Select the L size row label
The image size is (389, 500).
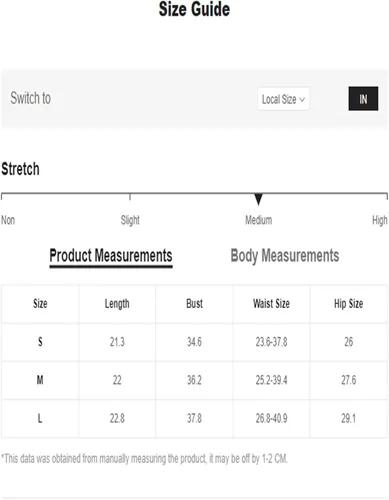coord(40,418)
